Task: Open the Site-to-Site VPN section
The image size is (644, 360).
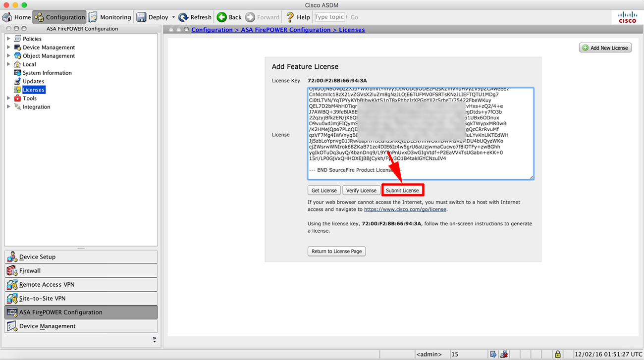Action: [81, 299]
